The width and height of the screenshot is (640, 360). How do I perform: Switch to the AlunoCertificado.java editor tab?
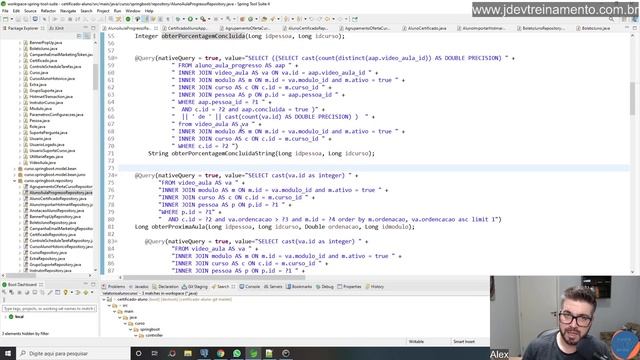(424, 28)
